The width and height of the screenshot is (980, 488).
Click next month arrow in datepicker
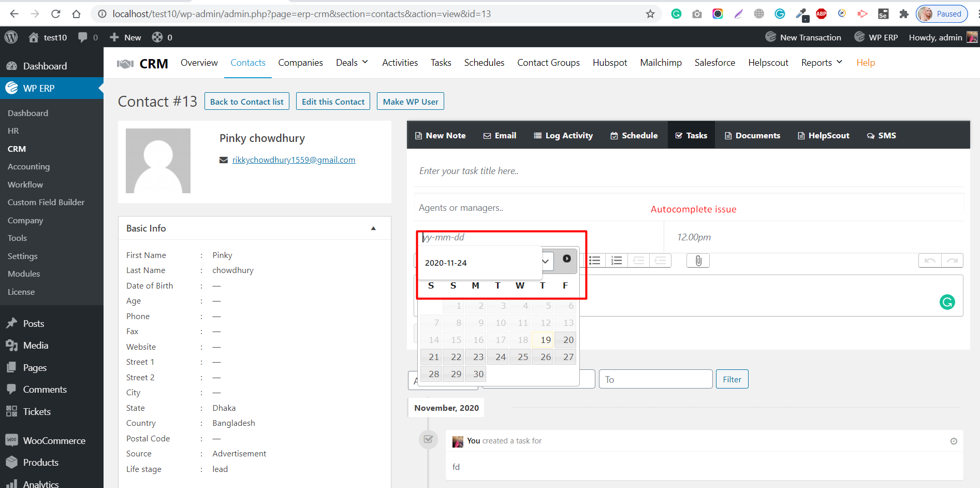tap(567, 259)
